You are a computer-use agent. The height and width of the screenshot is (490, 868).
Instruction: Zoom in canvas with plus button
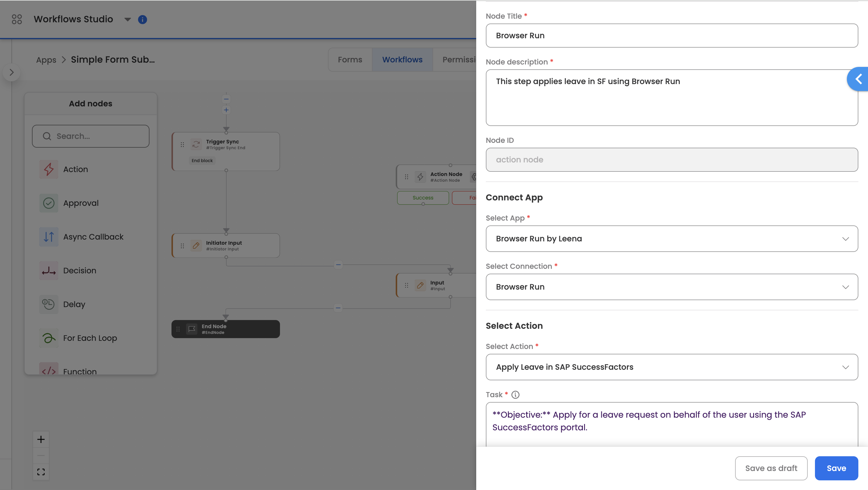[41, 439]
